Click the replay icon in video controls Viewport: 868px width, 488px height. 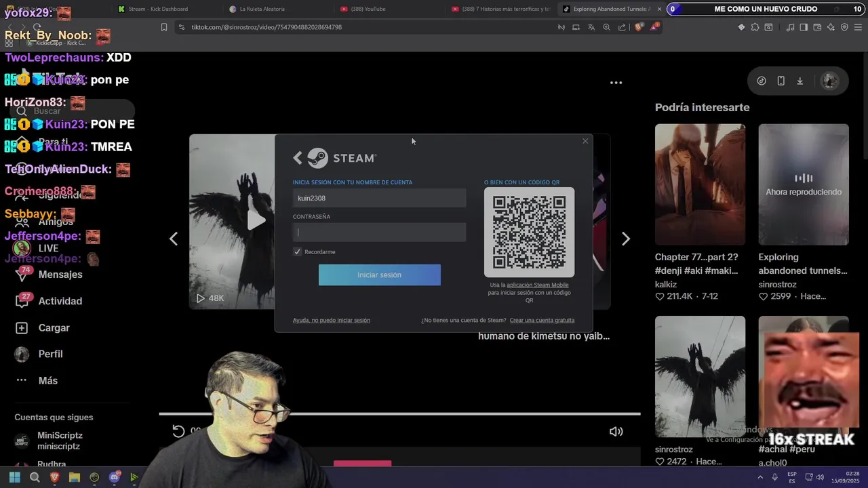[178, 431]
